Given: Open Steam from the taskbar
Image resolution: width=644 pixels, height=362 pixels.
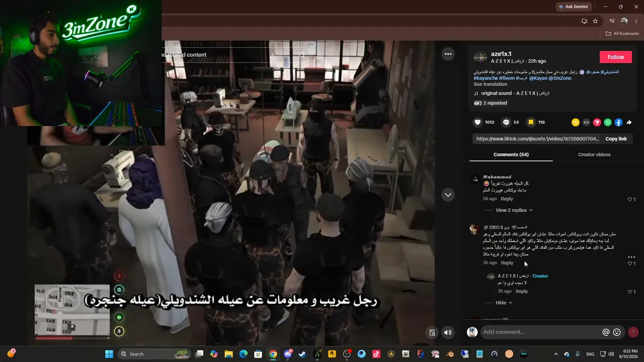Looking at the screenshot, I should 302,354.
